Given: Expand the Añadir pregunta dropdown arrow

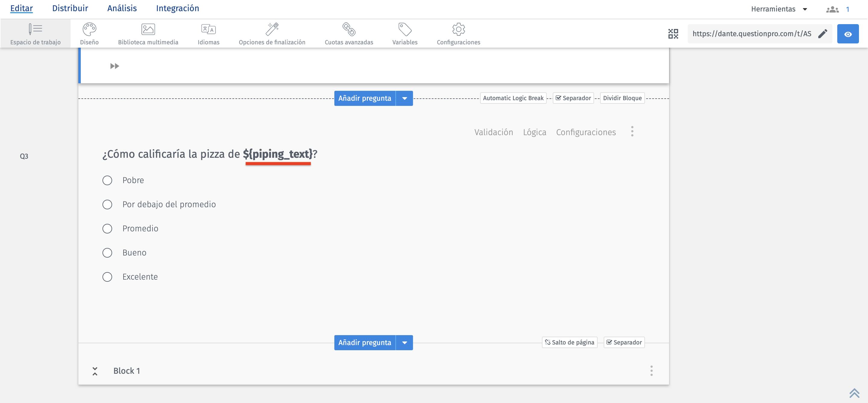Looking at the screenshot, I should coord(404,98).
